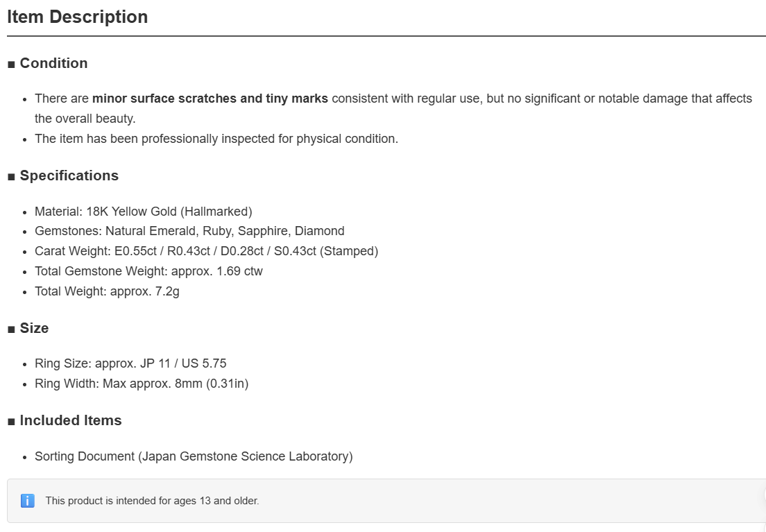Click the blue info icon
The image size is (766, 532).
click(x=28, y=501)
